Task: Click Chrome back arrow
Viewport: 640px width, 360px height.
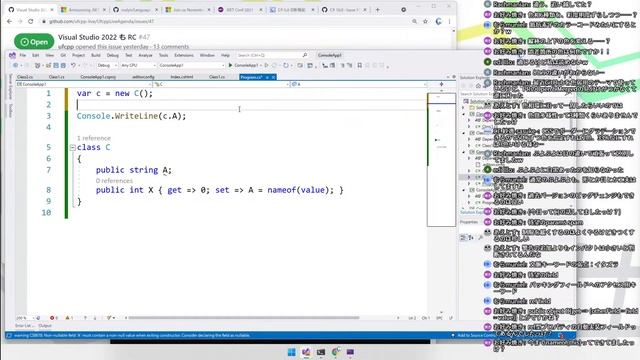Action: [10, 21]
